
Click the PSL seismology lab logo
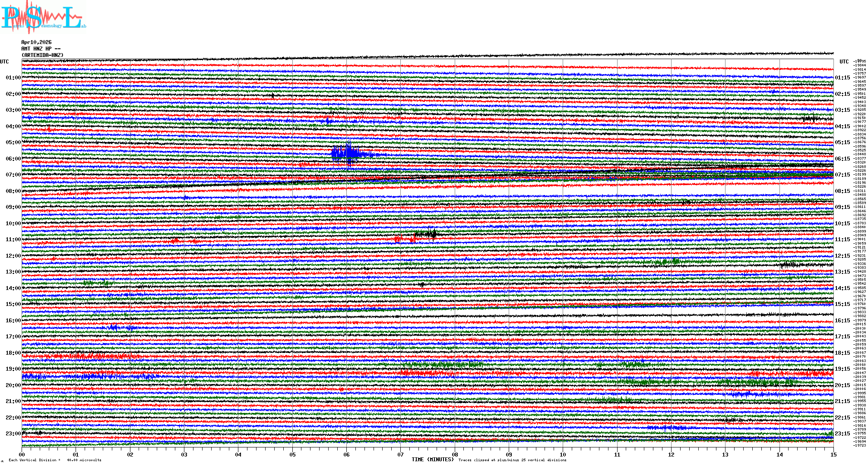pos(43,17)
